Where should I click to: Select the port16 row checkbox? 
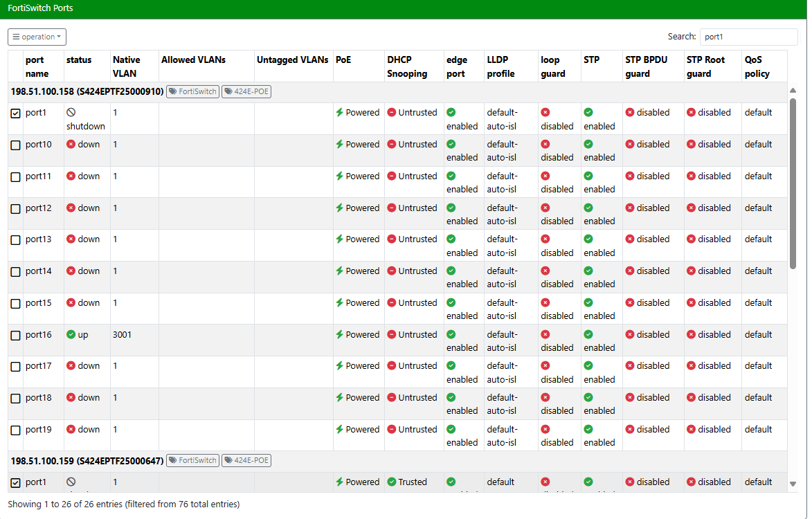pyautogui.click(x=16, y=336)
